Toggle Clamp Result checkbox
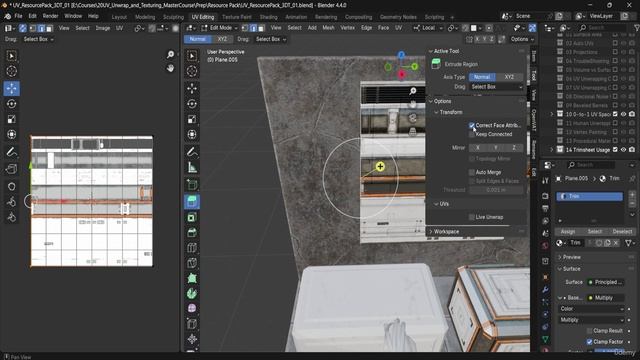Image resolution: width=640 pixels, height=360 pixels. click(589, 331)
